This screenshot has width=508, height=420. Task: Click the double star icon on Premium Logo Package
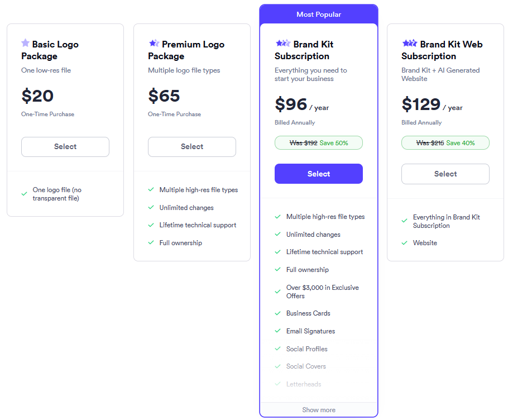click(x=154, y=43)
